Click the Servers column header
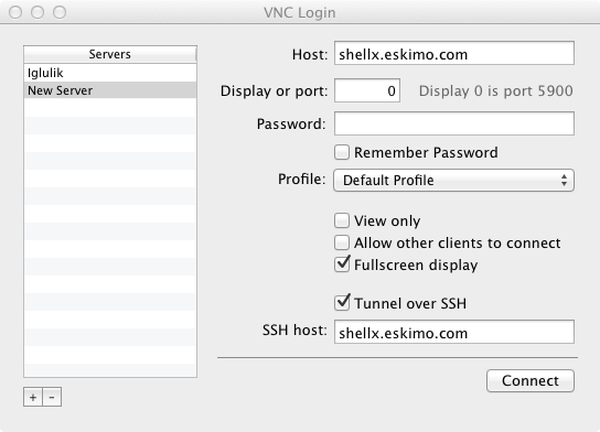This screenshot has width=600, height=432. [x=110, y=54]
